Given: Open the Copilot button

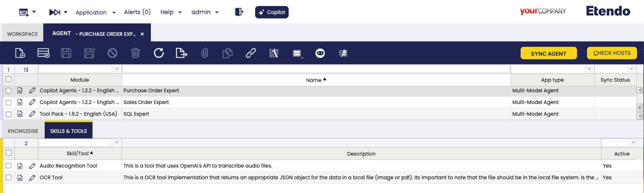Looking at the screenshot, I should tap(272, 12).
